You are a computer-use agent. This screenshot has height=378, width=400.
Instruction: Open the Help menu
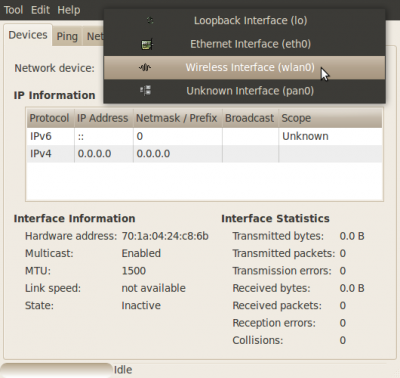[x=69, y=10]
